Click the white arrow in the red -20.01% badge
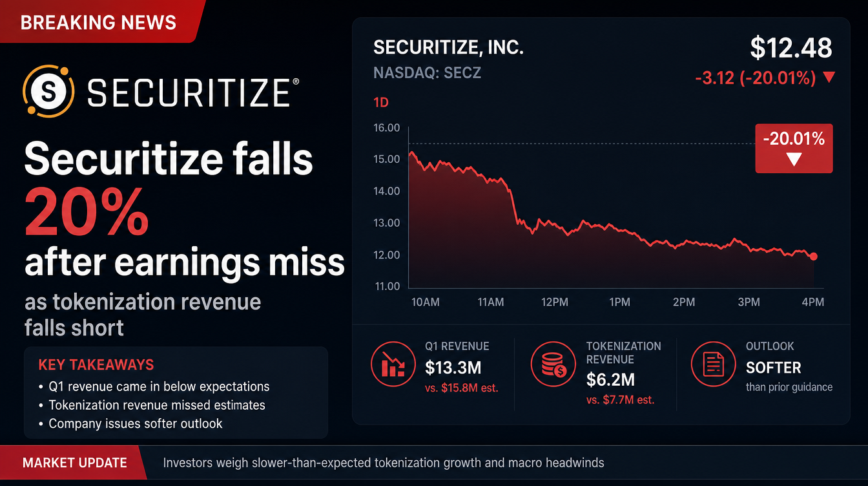The height and width of the screenshot is (486, 868). pyautogui.click(x=794, y=159)
